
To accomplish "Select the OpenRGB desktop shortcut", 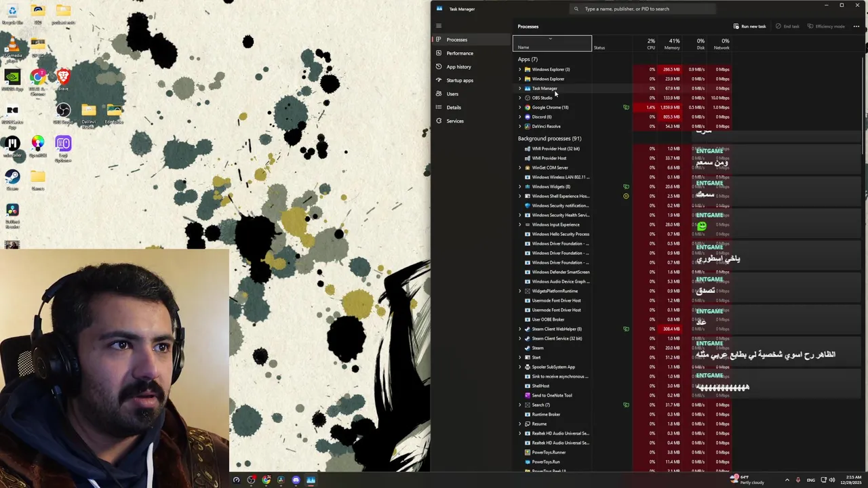I will (38, 146).
